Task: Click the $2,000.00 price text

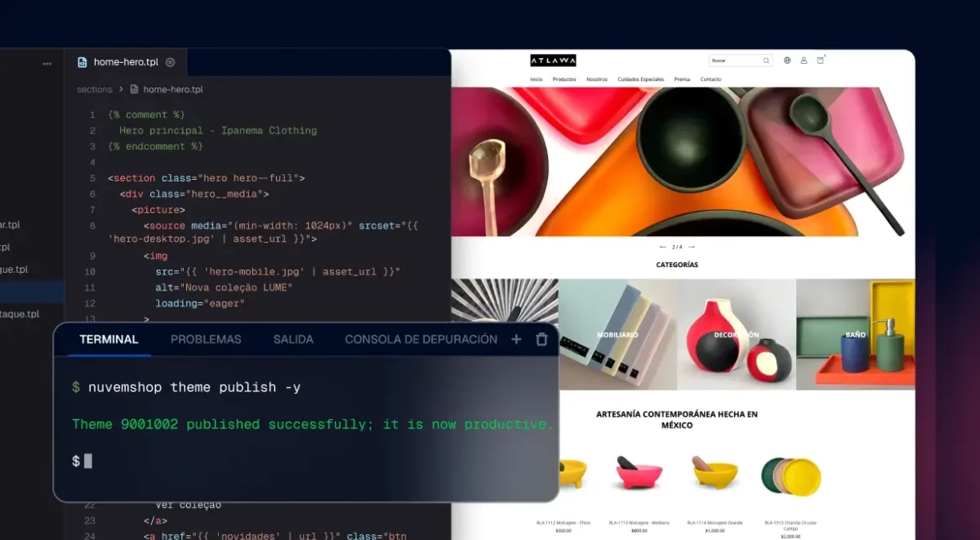Action: click(x=791, y=537)
